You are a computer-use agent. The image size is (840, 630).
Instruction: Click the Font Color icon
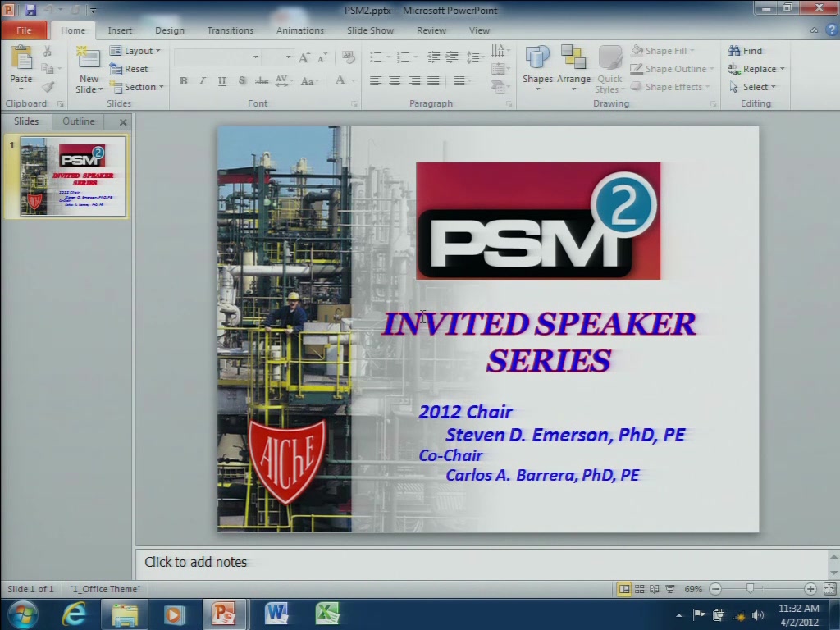point(340,80)
